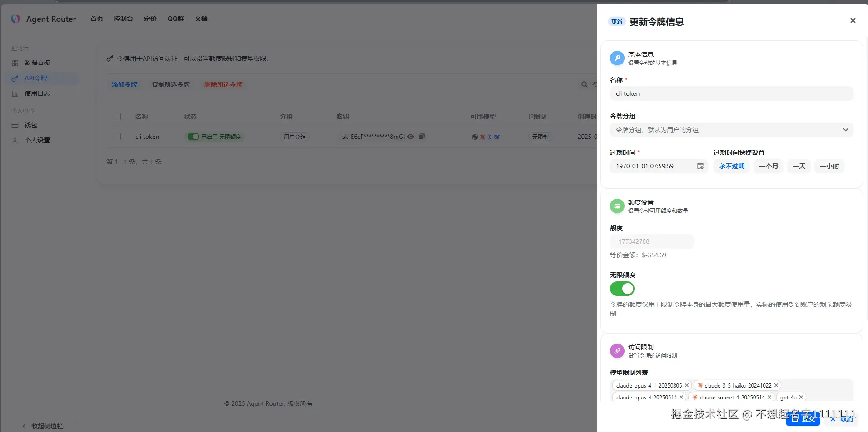868x432 pixels.
Task: Remove claude-opus-4-1-20250805 tag
Action: (687, 386)
